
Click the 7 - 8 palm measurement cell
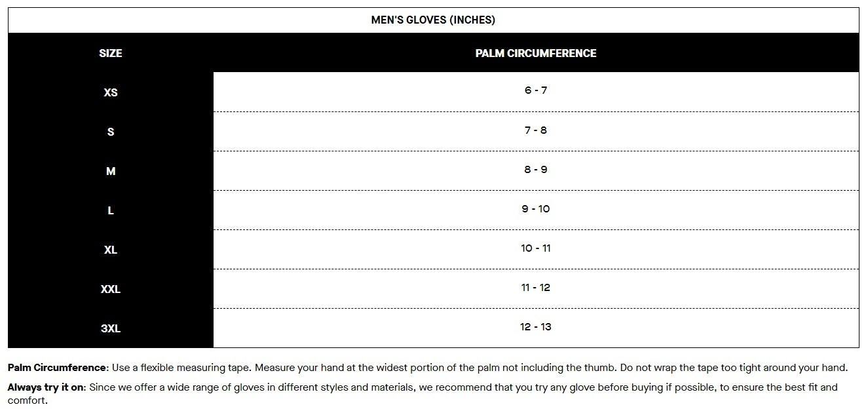[535, 130]
